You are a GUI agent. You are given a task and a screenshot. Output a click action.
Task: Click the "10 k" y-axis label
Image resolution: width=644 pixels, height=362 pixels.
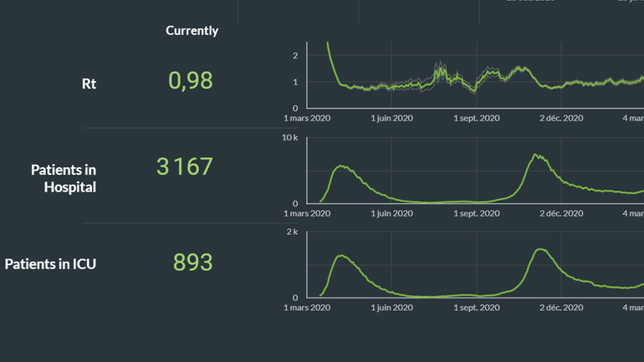click(289, 137)
